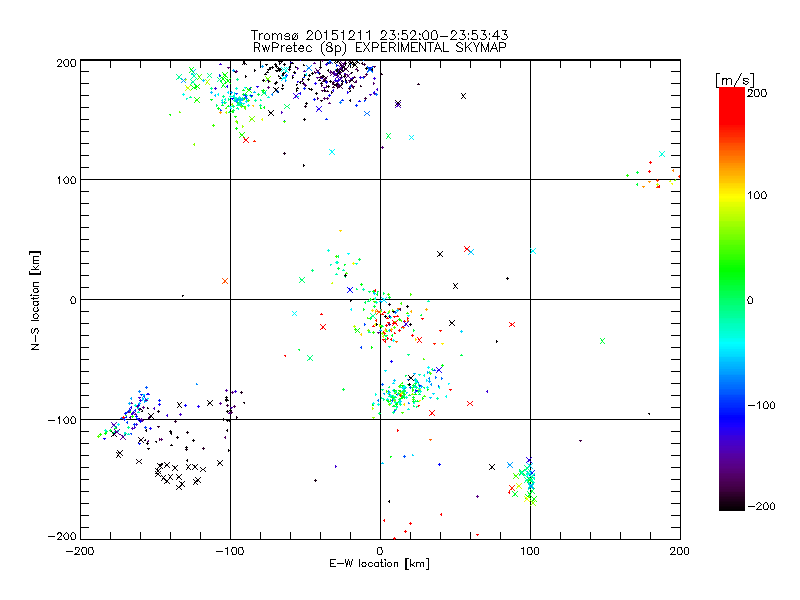Click the E-W axis tick label '-200'

(80, 551)
